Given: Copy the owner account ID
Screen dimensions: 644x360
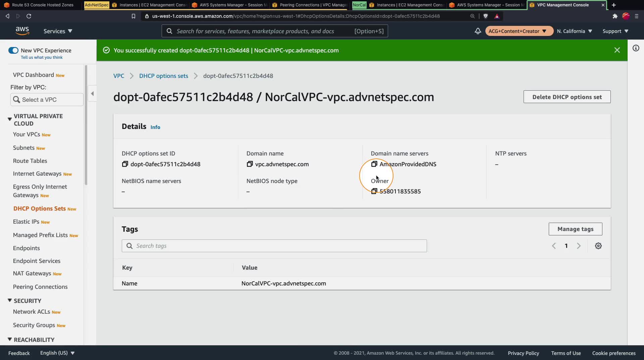Looking at the screenshot, I should tap(374, 191).
